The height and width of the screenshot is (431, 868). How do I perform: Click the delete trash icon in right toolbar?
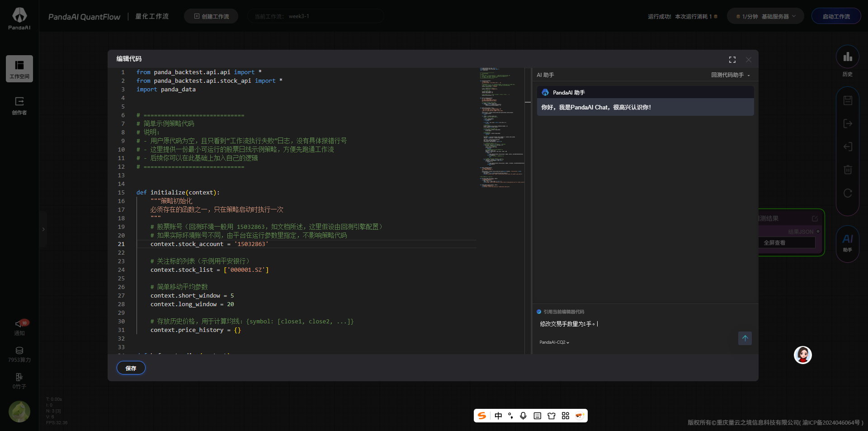pyautogui.click(x=848, y=170)
